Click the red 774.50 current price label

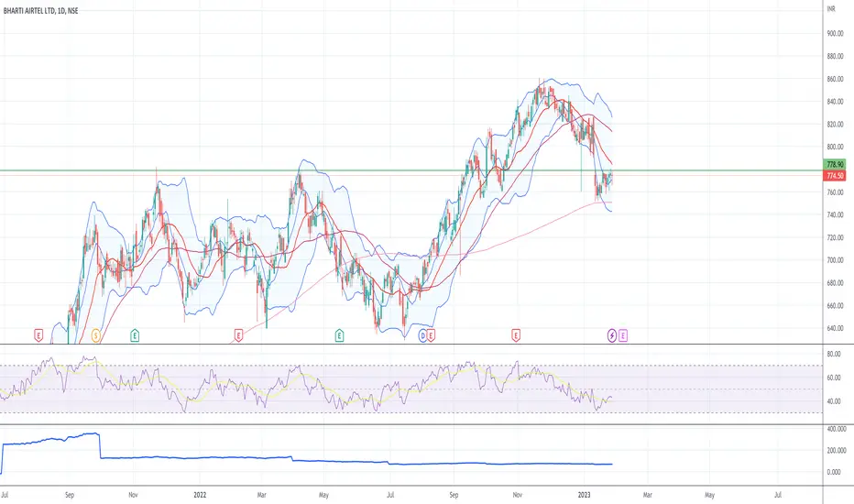click(835, 175)
